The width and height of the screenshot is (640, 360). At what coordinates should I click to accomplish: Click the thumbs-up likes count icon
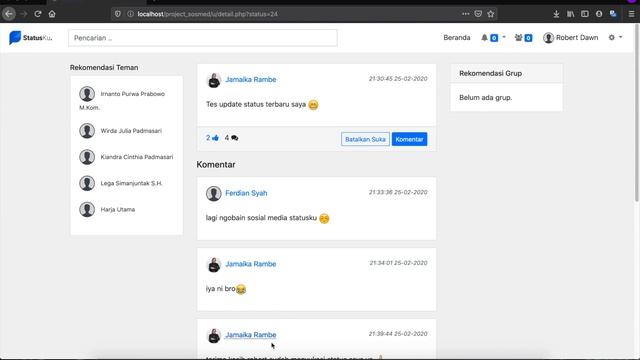tap(215, 138)
